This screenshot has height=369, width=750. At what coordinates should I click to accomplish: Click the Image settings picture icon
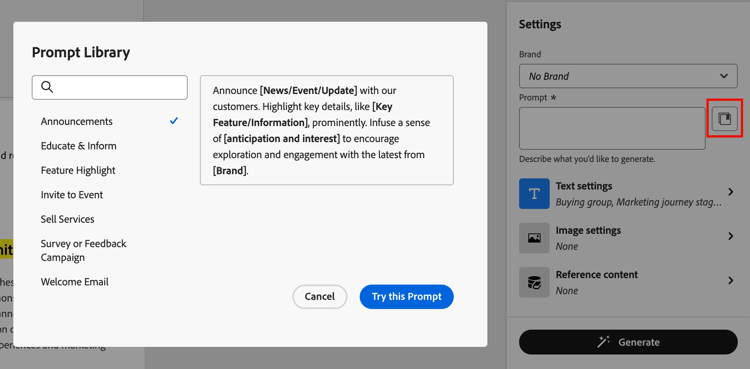(x=534, y=238)
